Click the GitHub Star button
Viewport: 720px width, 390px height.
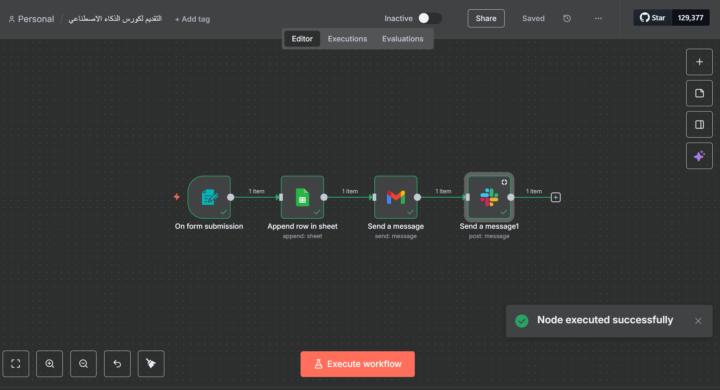coord(652,18)
